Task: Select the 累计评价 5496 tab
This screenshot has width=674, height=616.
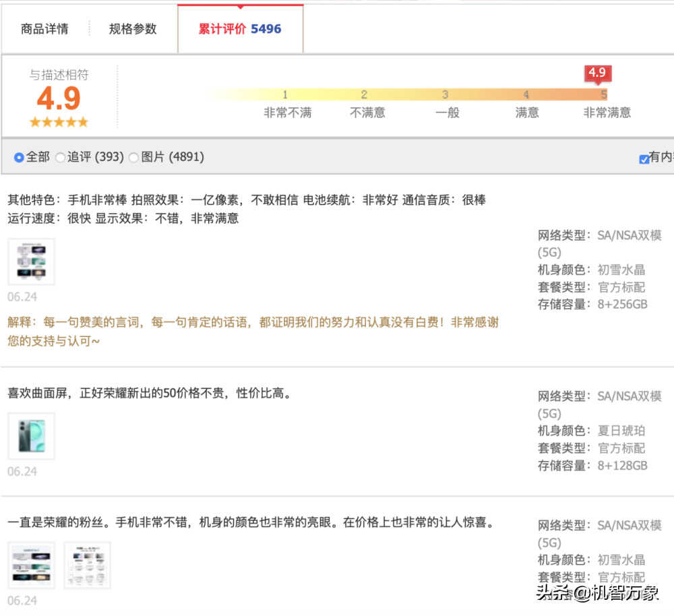Action: pos(240,29)
